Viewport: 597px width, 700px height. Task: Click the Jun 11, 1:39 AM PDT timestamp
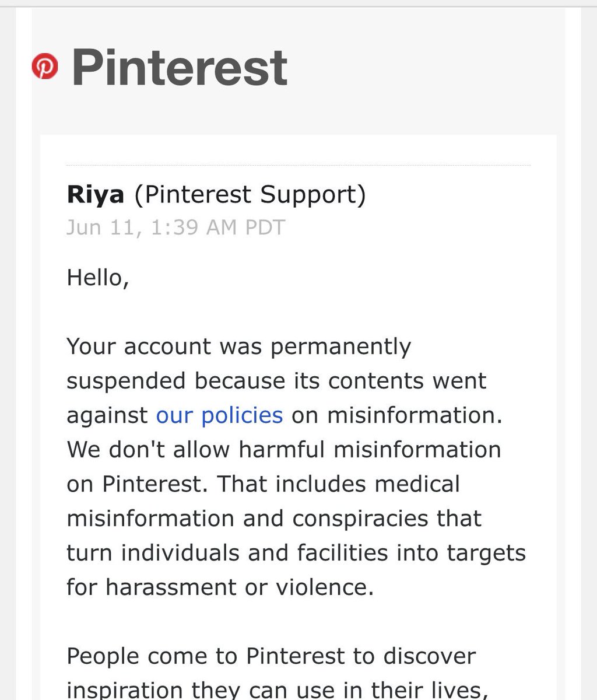pyautogui.click(x=176, y=228)
